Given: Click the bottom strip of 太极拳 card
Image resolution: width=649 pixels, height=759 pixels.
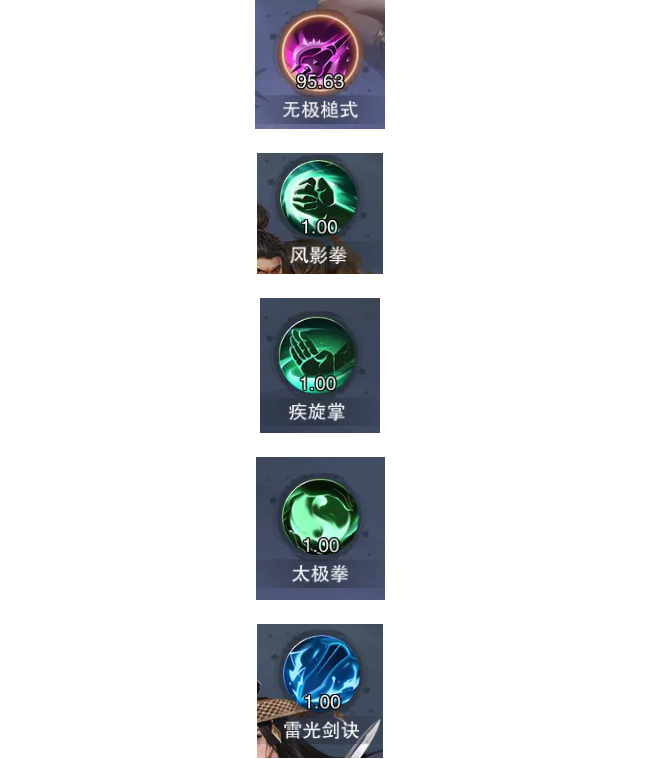Looking at the screenshot, I should tap(320, 593).
